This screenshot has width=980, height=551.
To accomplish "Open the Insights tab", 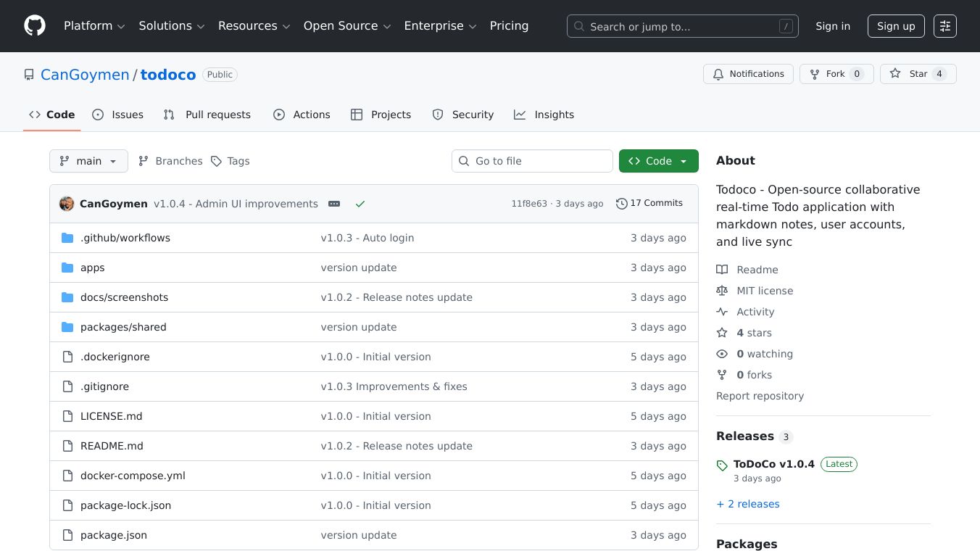I will [x=544, y=115].
